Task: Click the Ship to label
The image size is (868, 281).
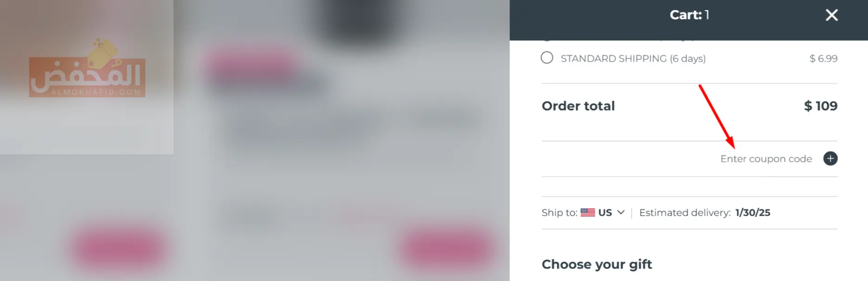Action: (x=559, y=212)
